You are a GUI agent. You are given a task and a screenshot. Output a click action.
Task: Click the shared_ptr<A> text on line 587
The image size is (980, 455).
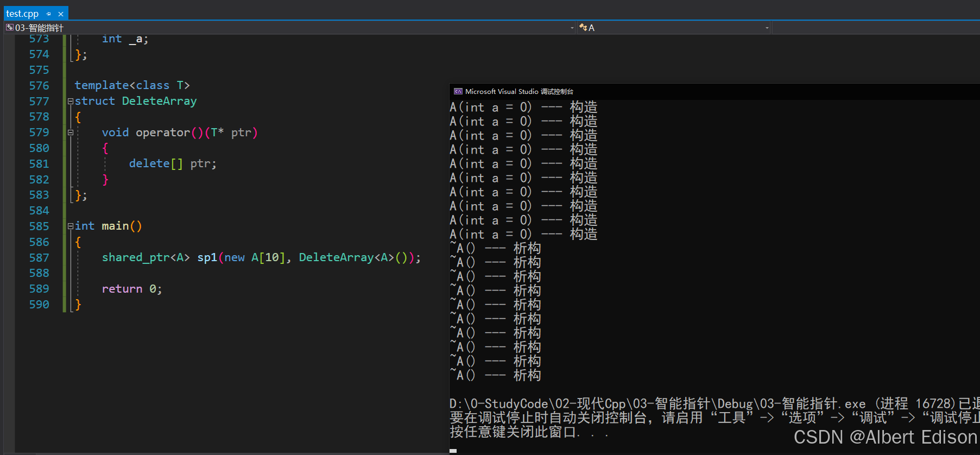point(146,257)
